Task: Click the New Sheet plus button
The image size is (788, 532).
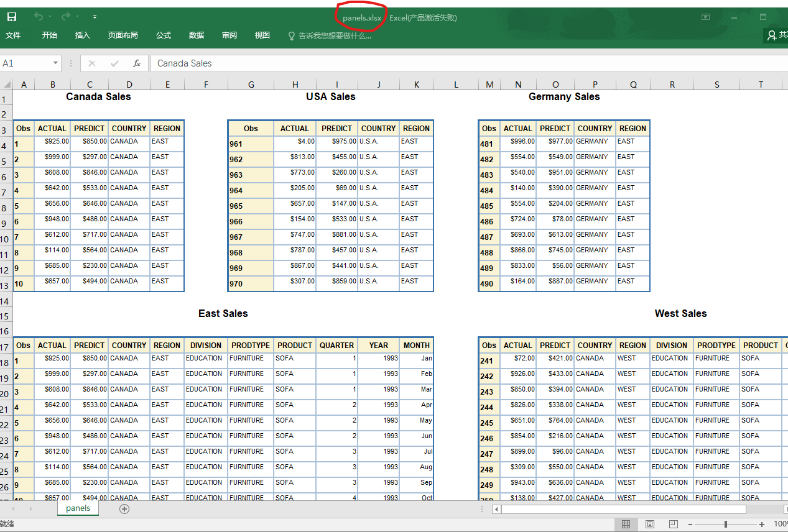Action: click(124, 508)
